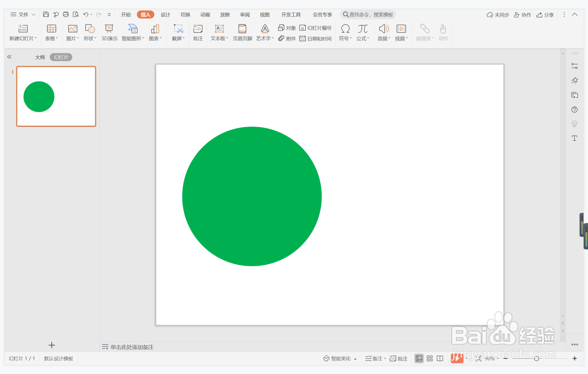This screenshot has width=588, height=374.
Task: Click the 分享 share button
Action: [545, 15]
